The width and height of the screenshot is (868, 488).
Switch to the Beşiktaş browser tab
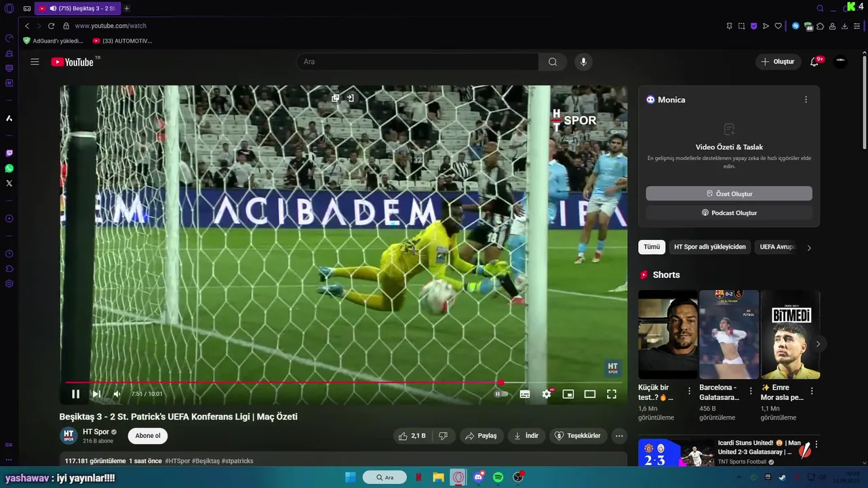point(78,8)
